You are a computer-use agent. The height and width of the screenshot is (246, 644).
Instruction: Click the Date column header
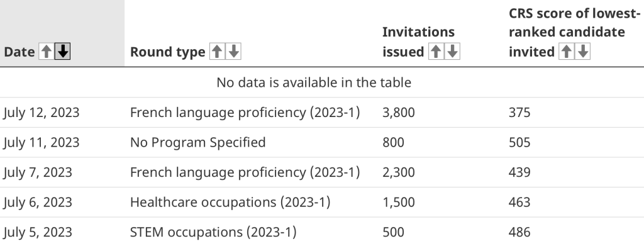point(19,52)
